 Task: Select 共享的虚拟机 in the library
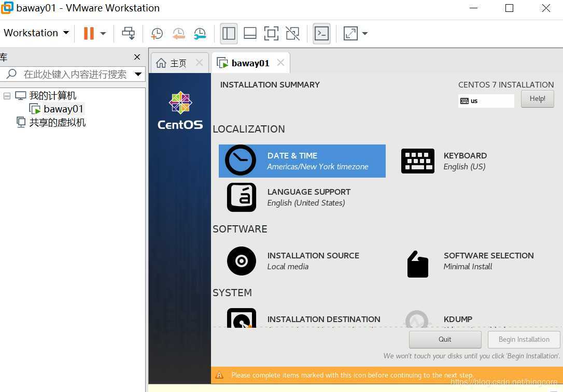(x=58, y=122)
